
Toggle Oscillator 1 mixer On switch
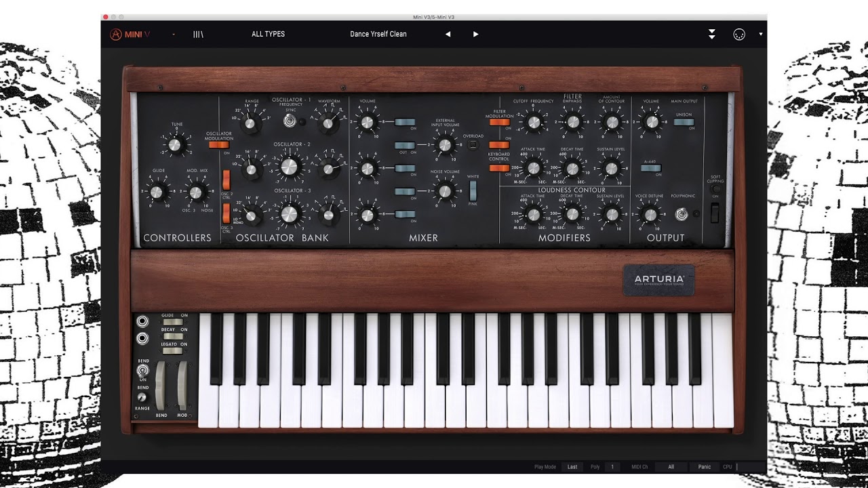point(405,122)
